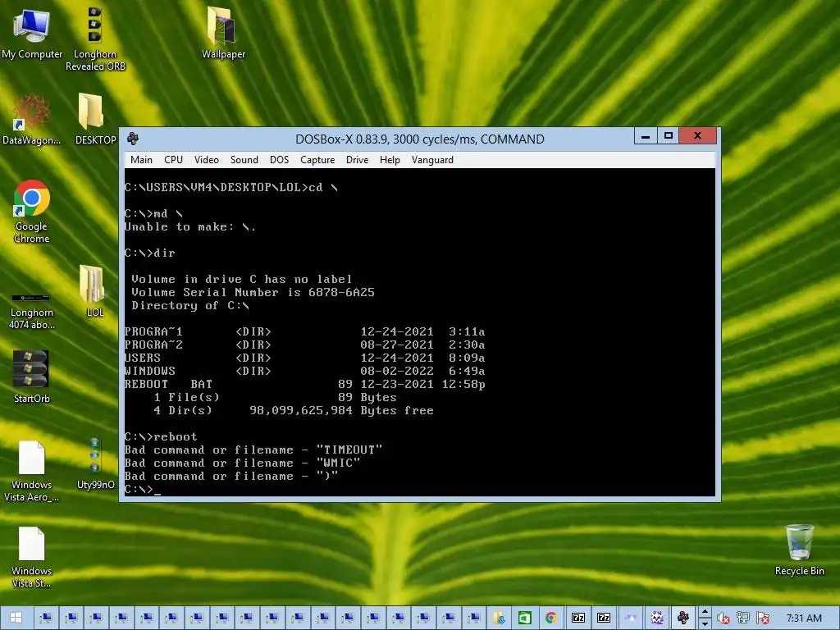Maximize the DOSBox-X window
Screen dimensions: 840x630
668,136
